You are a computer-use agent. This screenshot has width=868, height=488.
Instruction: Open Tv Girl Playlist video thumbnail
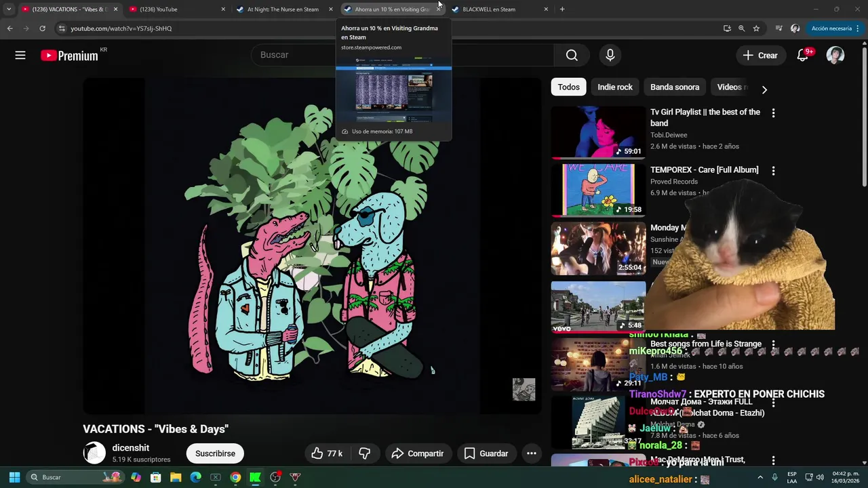click(598, 132)
